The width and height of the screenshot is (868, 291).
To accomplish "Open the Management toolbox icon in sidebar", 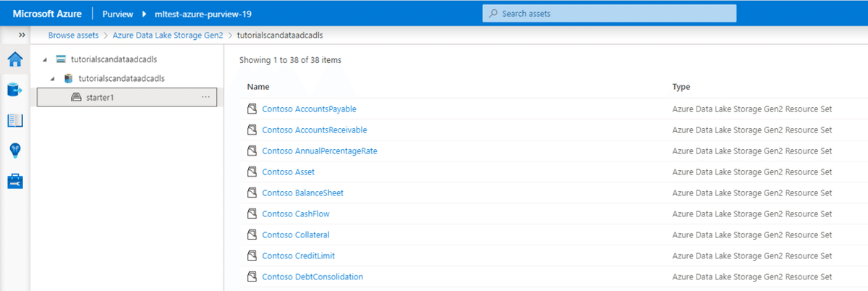I will (x=14, y=180).
